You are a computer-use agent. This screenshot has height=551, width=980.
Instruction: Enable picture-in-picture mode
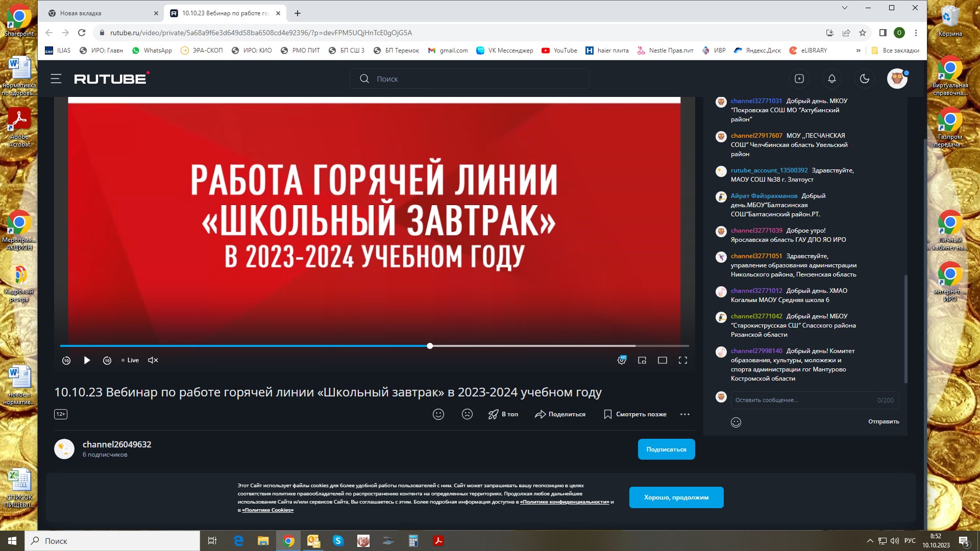coord(642,360)
